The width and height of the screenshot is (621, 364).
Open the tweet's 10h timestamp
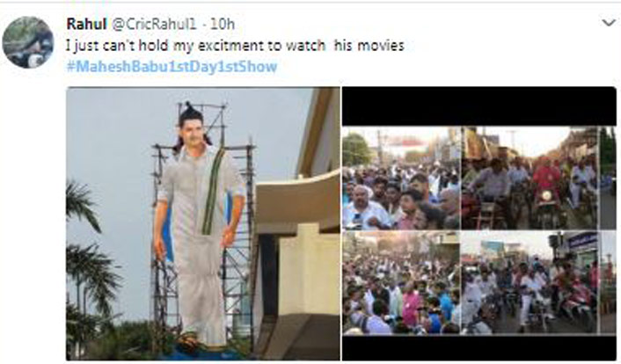pos(222,24)
